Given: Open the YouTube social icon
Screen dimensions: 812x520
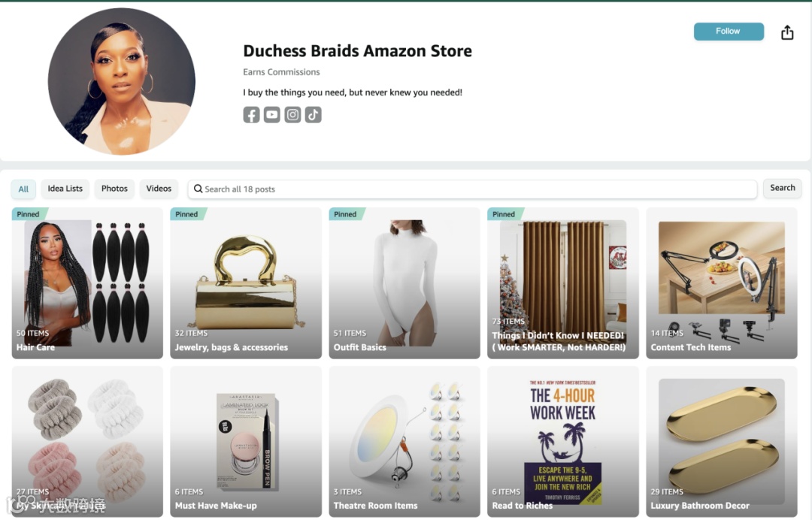Looking at the screenshot, I should (272, 114).
